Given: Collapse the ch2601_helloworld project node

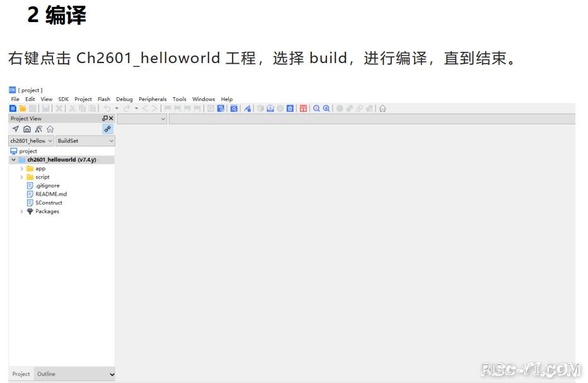Looking at the screenshot, I should click(x=13, y=160).
